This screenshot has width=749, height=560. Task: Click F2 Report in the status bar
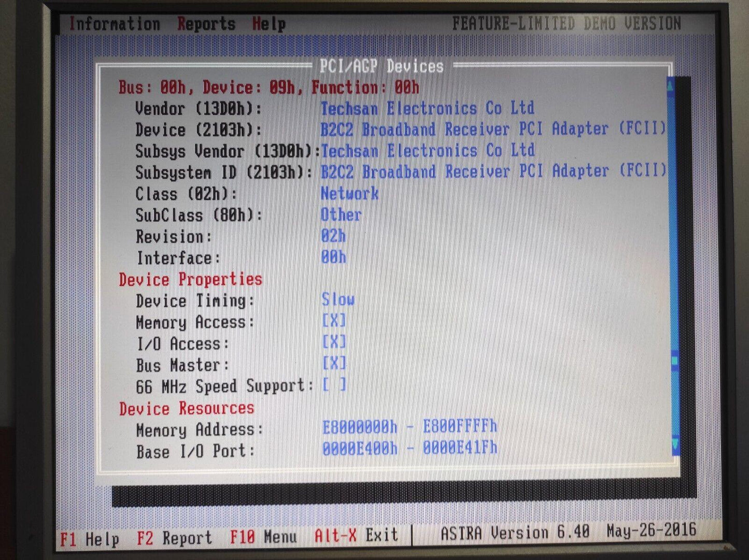tap(174, 538)
